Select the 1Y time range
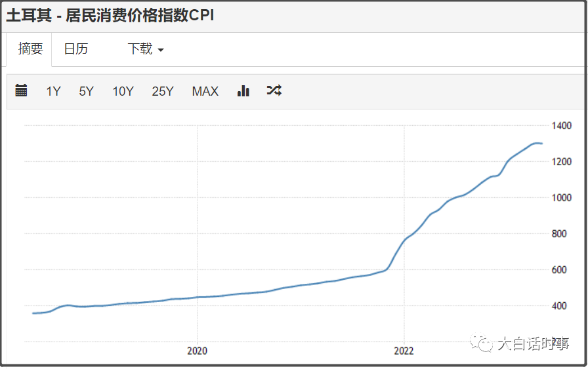This screenshot has width=588, height=369. [53, 91]
